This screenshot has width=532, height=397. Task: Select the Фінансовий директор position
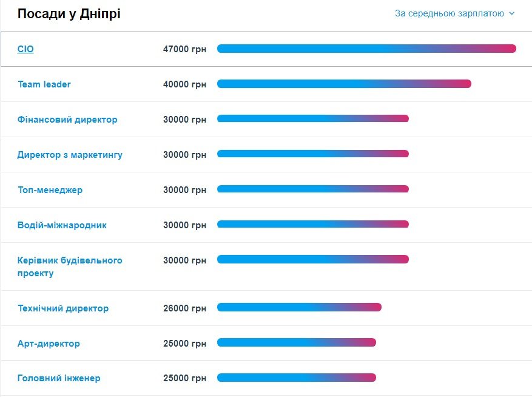(x=67, y=120)
